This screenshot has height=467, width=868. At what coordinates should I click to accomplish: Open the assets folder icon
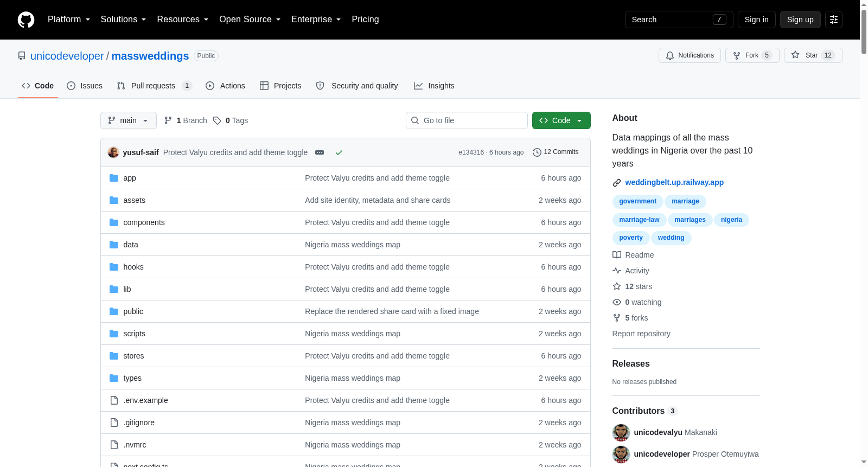pyautogui.click(x=114, y=200)
